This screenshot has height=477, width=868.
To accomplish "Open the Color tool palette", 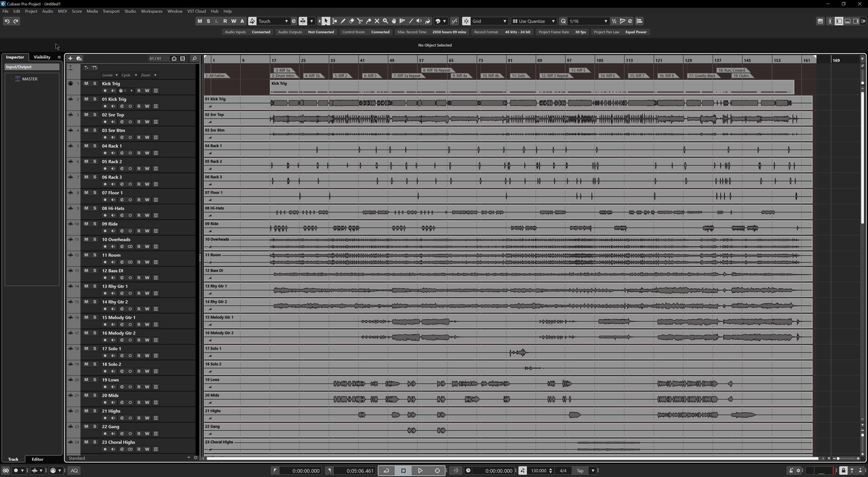I will pyautogui.click(x=439, y=21).
